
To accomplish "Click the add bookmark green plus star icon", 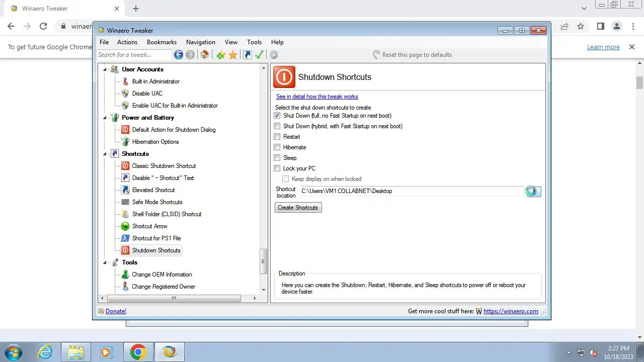I will coord(220,55).
